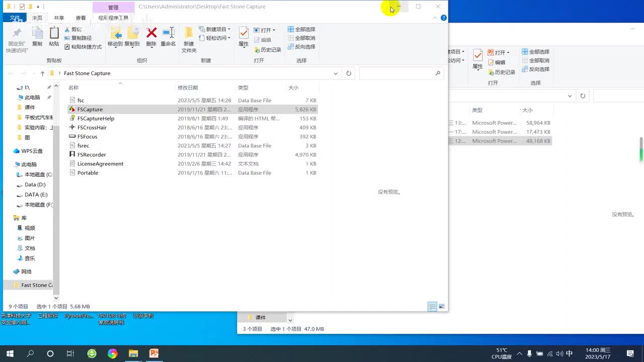Switch to large icons view in status bar

(x=442, y=306)
